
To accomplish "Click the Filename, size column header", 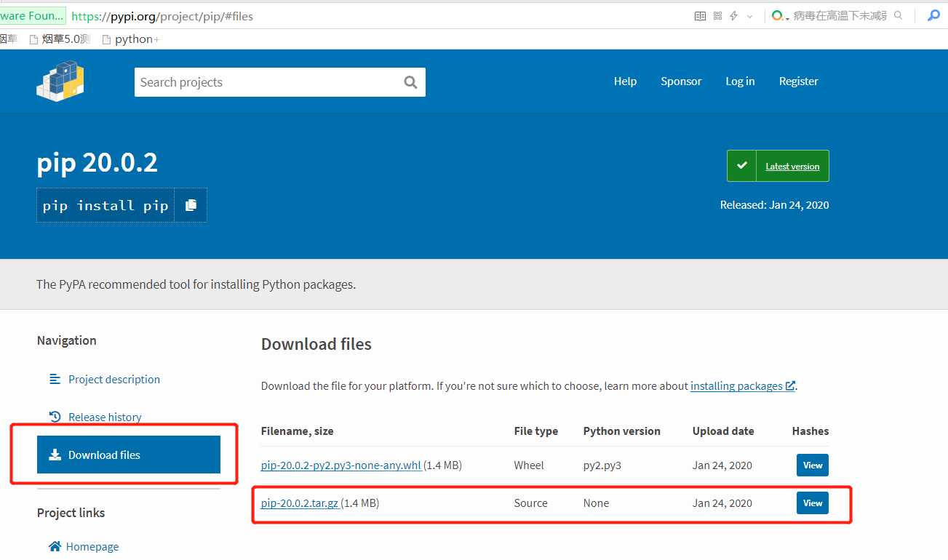I will point(298,431).
